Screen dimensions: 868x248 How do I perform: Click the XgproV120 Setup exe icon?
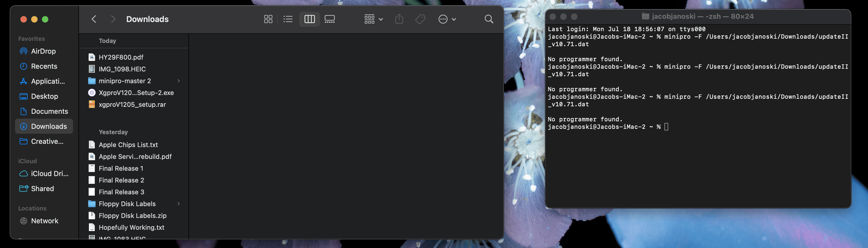(x=92, y=93)
